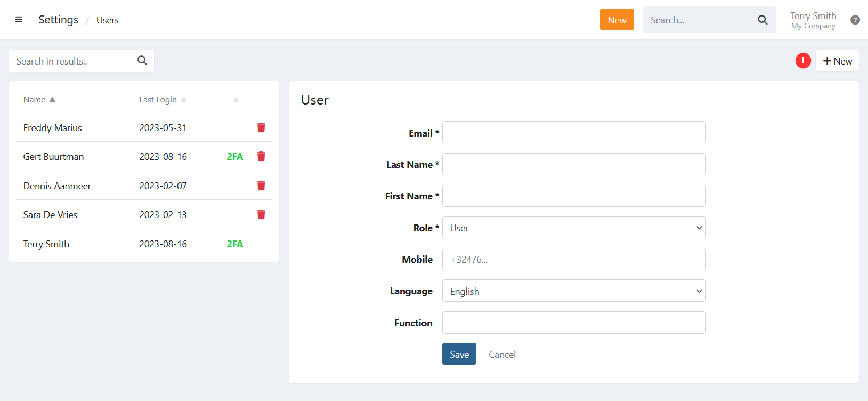Go to Settings breadcrumb
The width and height of the screenshot is (868, 401).
[x=58, y=20]
